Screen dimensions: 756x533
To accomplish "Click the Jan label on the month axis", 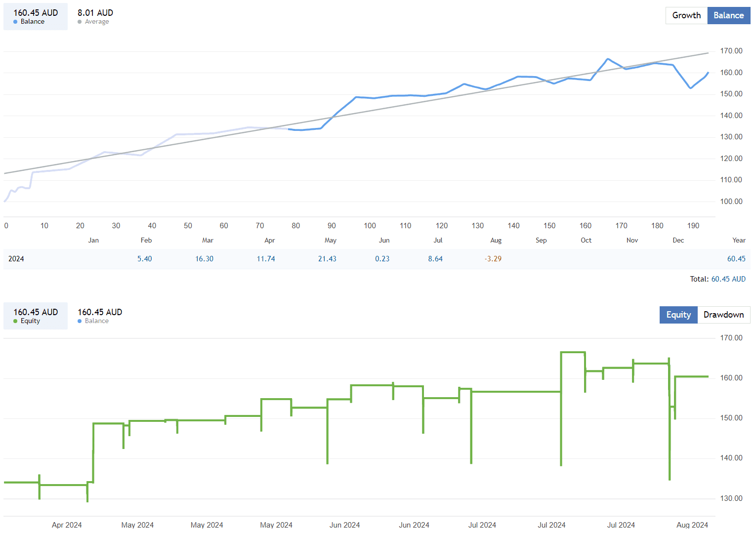I will [93, 240].
